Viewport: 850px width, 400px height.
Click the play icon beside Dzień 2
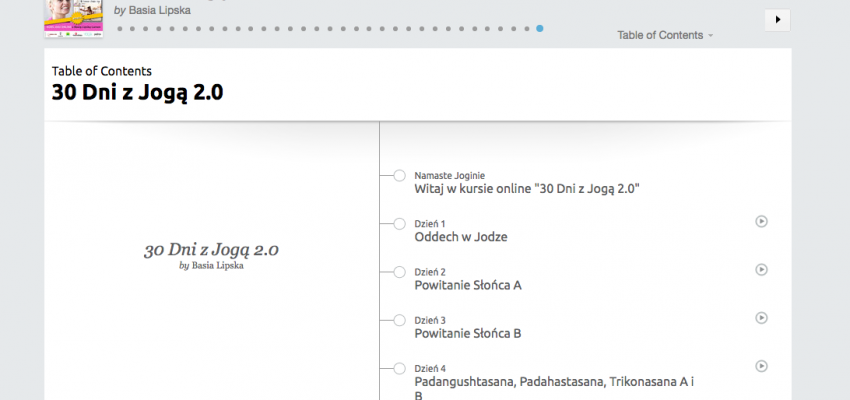pyautogui.click(x=761, y=269)
